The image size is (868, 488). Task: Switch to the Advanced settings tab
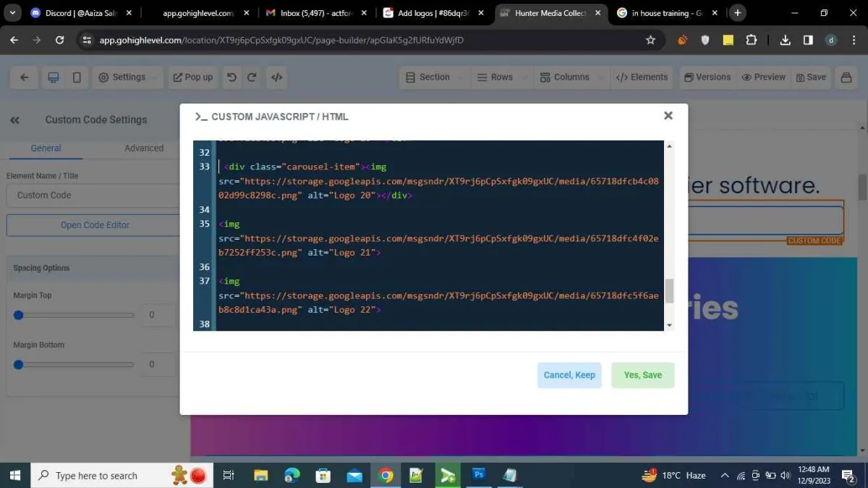pos(144,148)
